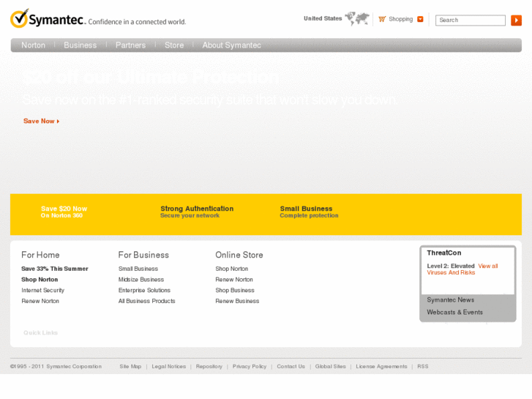Open the Strong Authentication banner link

(197, 212)
